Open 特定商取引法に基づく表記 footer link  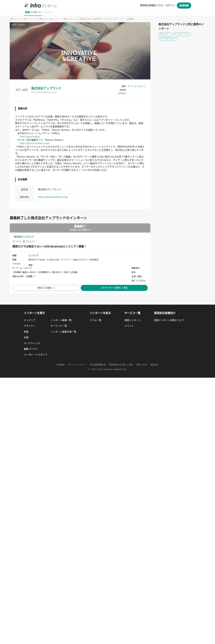[121, 365]
